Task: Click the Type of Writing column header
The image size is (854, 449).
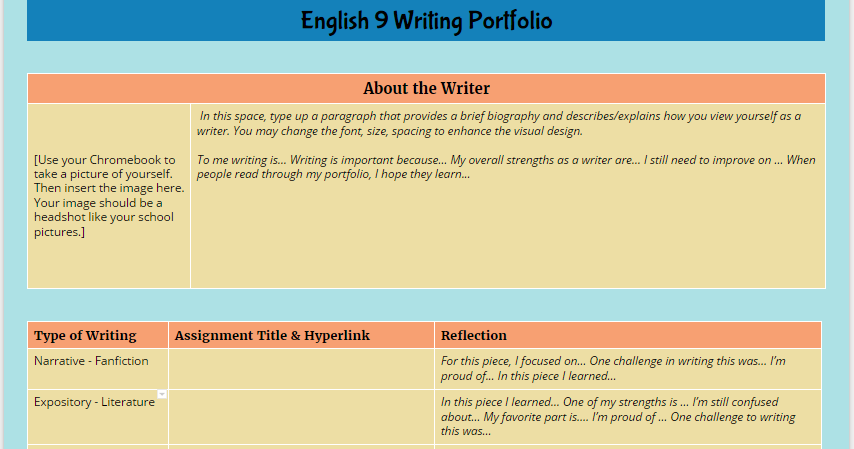Action: [x=85, y=335]
